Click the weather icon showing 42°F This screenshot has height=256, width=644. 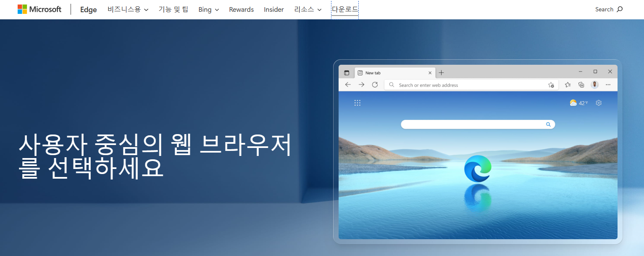click(573, 102)
